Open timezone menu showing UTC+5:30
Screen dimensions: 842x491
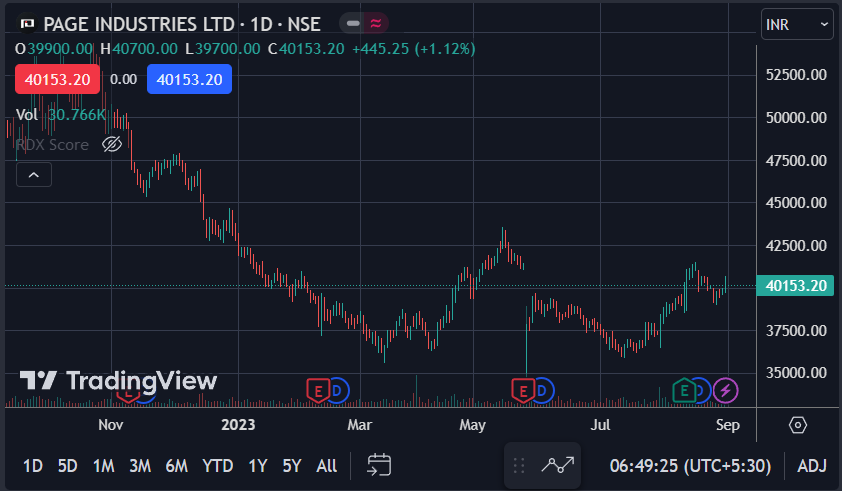[x=691, y=465]
